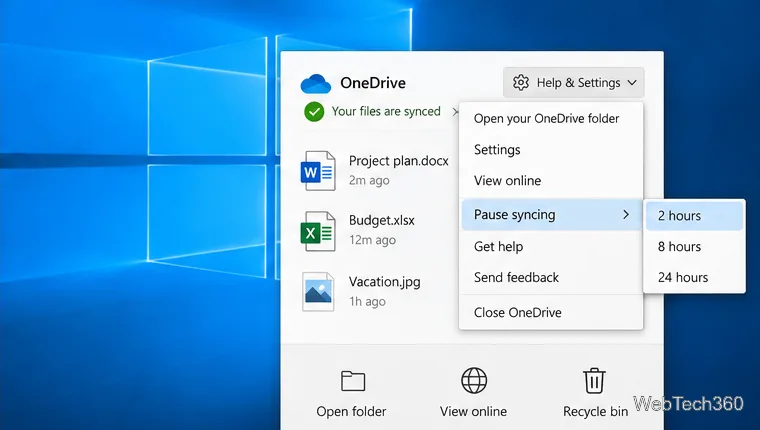Click the Excel icon for Budget.xlsx

[318, 231]
